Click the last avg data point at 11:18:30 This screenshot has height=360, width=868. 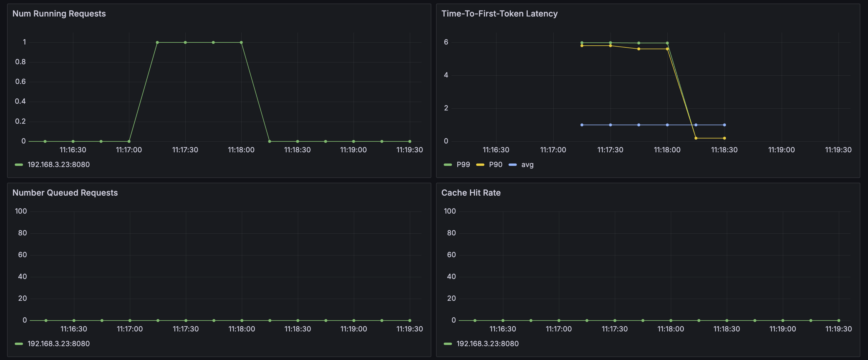click(725, 125)
